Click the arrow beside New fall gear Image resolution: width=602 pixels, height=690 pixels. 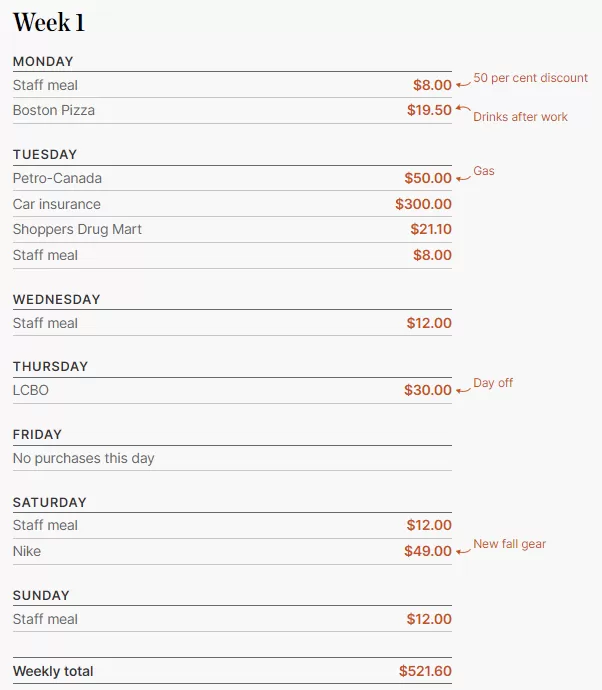pos(463,551)
